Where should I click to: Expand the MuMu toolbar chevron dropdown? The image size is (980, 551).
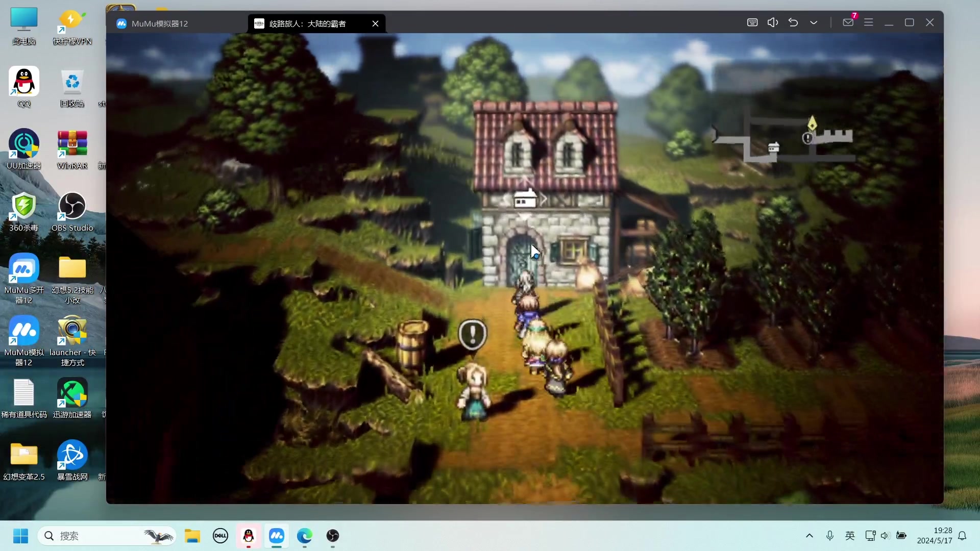(x=814, y=22)
